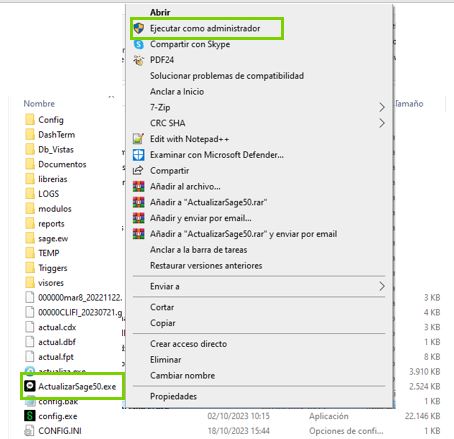The height and width of the screenshot is (439, 454).
Task: Click the LOGS folder icon
Action: pyautogui.click(x=30, y=193)
